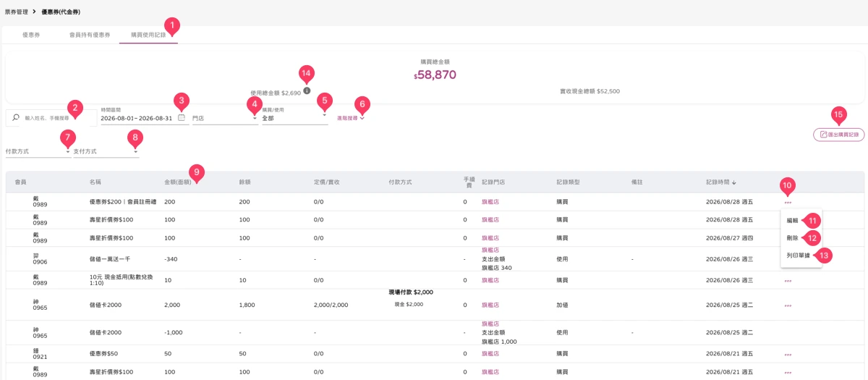Click the member cell 羿 0906
This screenshot has width=868, height=380.
[40, 258]
